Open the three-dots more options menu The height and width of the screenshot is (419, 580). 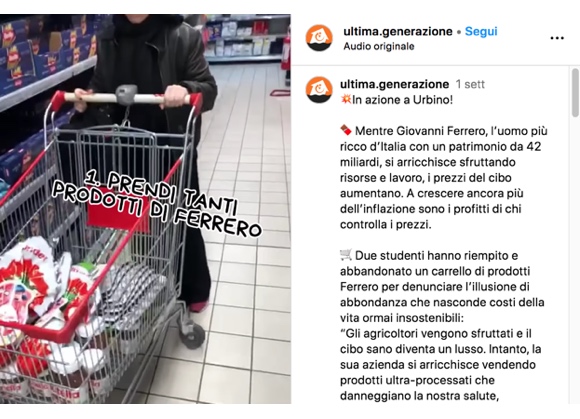pos(557,38)
